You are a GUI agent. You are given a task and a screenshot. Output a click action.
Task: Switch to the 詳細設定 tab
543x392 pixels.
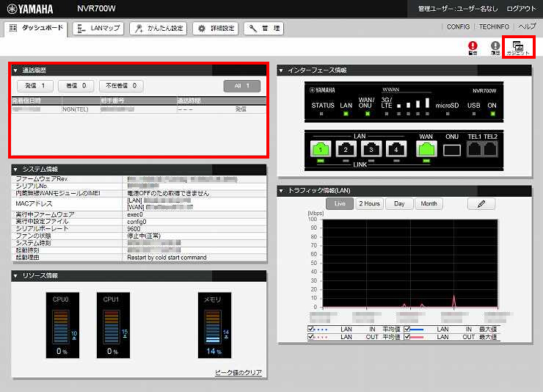216,29
